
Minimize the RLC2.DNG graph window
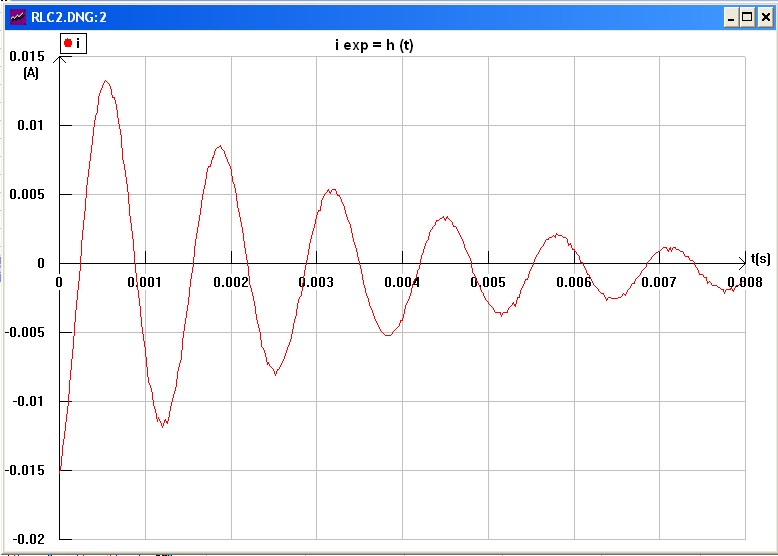click(731, 17)
